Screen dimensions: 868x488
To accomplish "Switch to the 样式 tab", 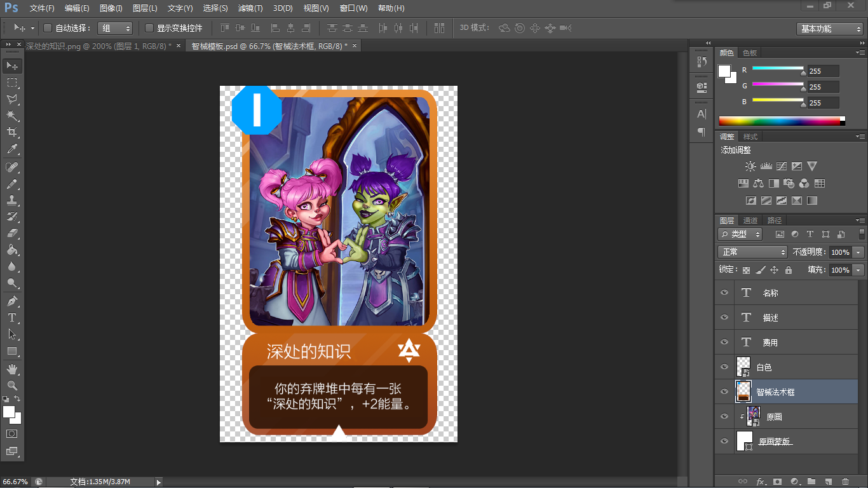I will click(750, 137).
